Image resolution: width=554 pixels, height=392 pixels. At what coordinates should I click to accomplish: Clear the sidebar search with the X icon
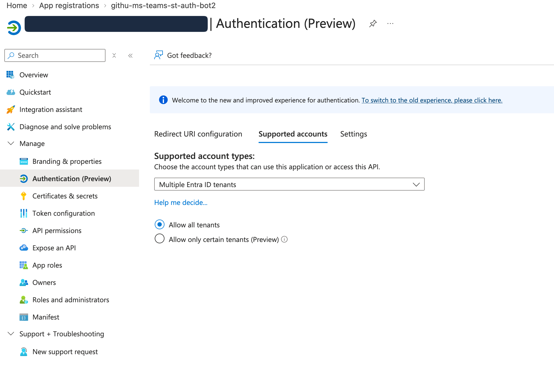(114, 55)
